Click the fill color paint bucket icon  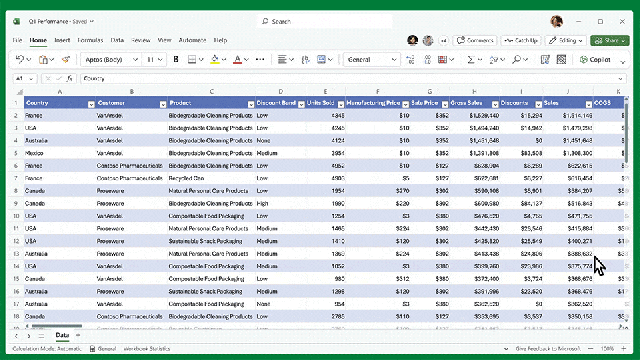point(214,60)
